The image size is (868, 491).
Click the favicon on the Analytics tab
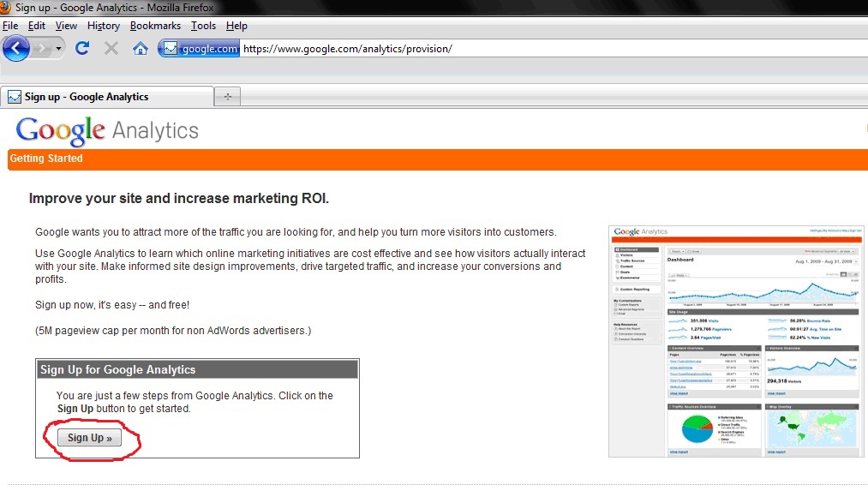15,97
